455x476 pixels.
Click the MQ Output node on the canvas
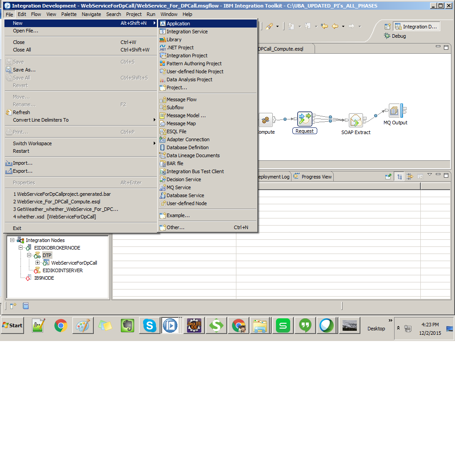[x=395, y=112]
